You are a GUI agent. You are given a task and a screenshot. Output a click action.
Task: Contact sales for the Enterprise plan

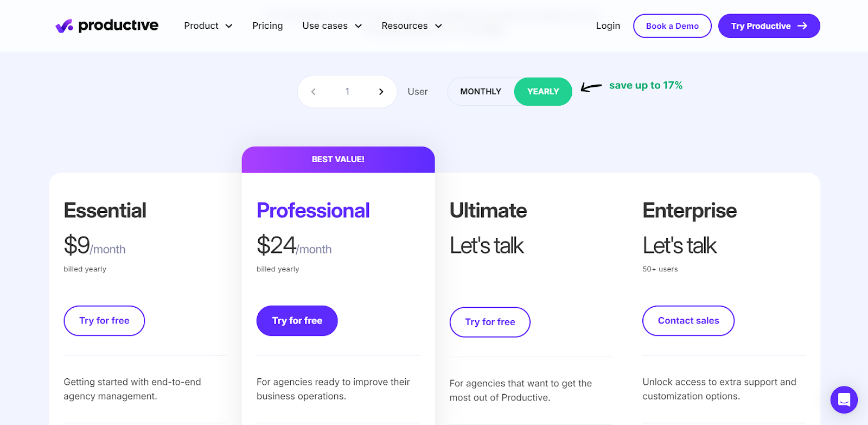point(687,320)
